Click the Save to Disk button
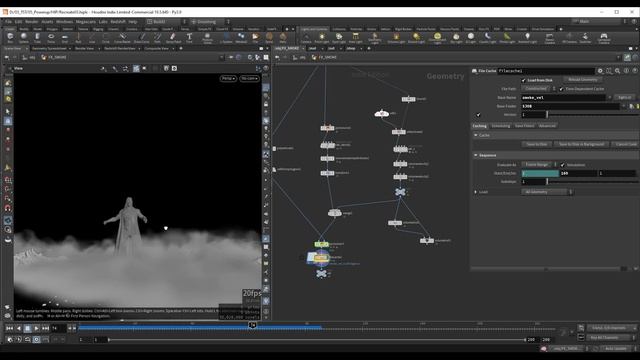This screenshot has height=360, width=640. pos(537,144)
